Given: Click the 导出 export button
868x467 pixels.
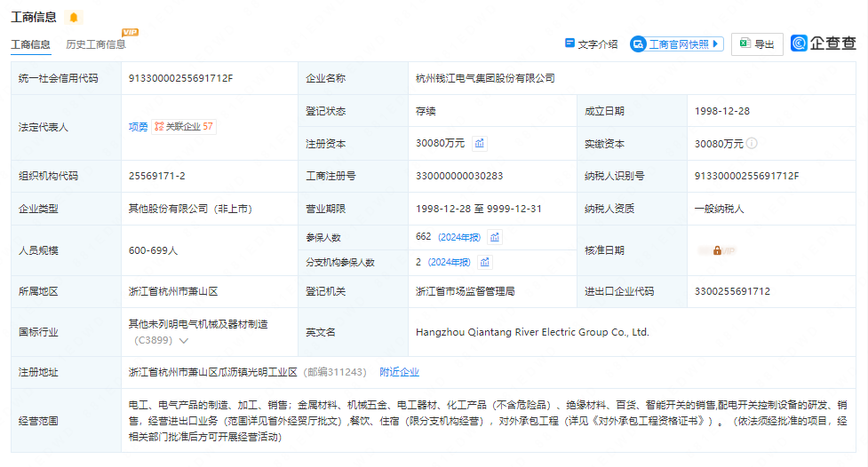Looking at the screenshot, I should coord(757,44).
